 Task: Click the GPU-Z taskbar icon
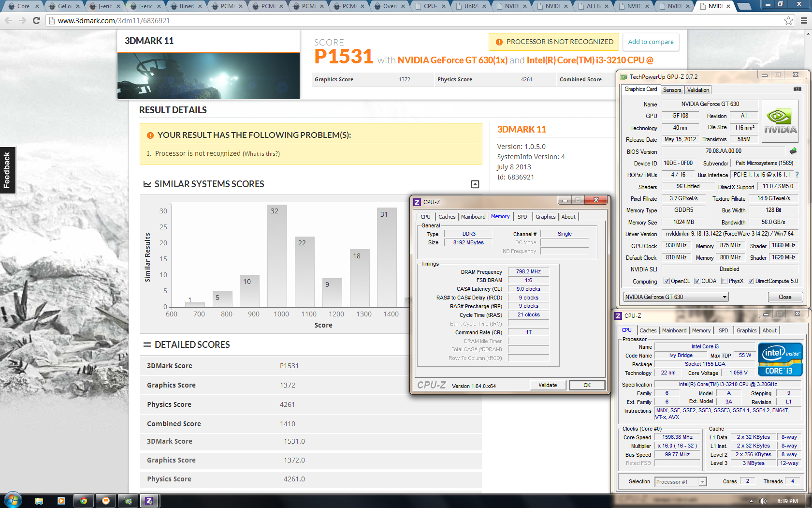pos(128,501)
